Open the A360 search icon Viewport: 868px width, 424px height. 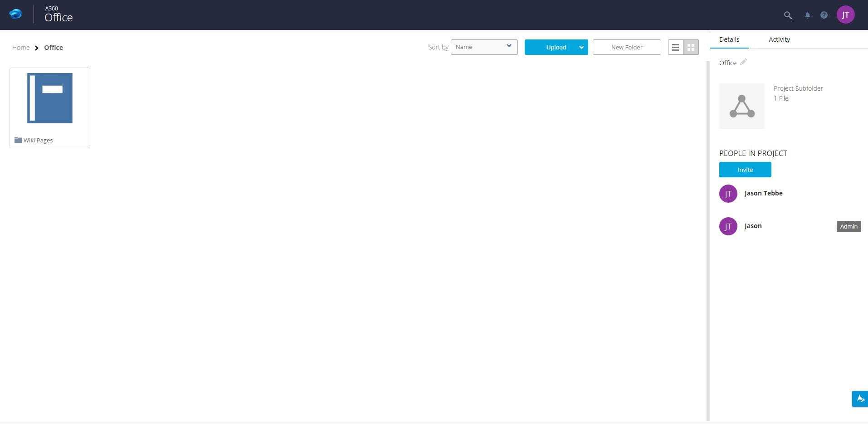tap(788, 15)
